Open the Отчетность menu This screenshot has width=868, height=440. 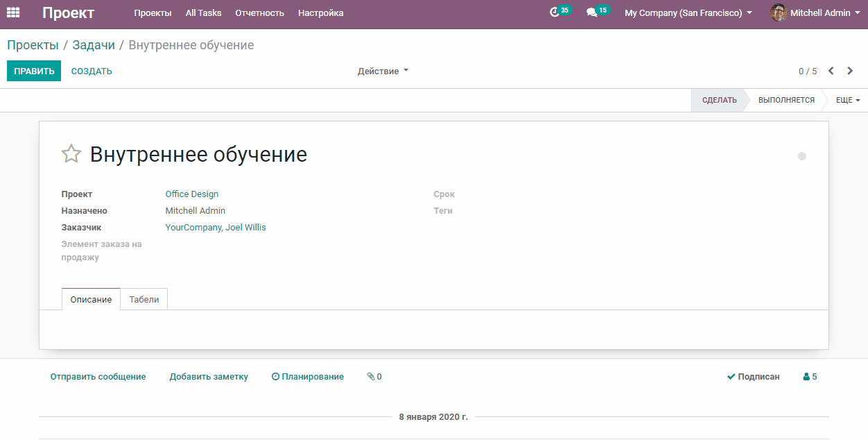259,13
